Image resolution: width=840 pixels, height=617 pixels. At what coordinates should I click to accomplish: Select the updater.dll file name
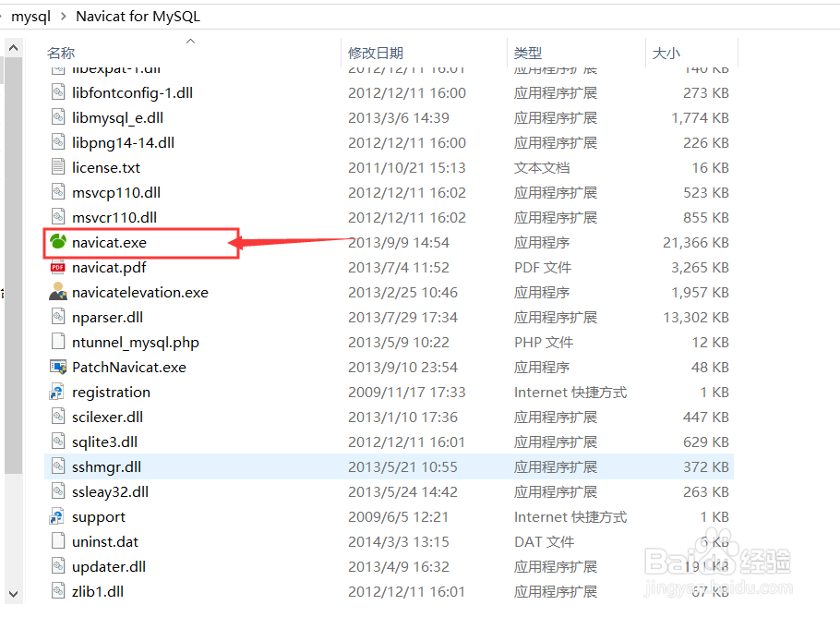pyautogui.click(x=109, y=566)
